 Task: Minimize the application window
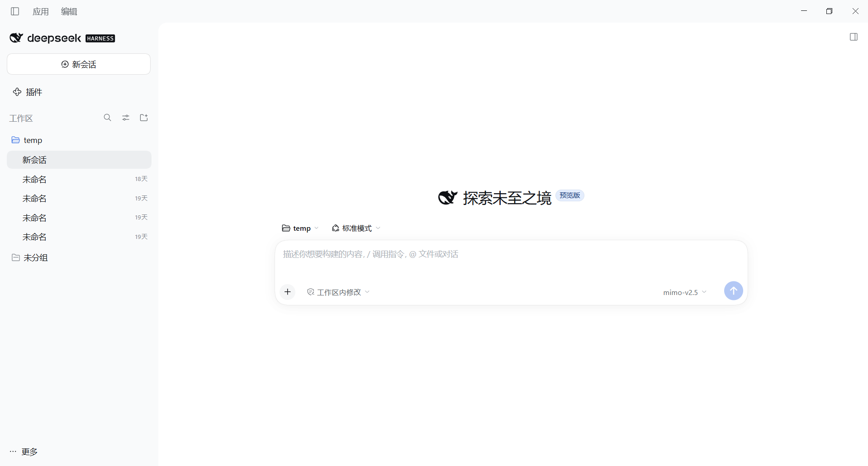pyautogui.click(x=804, y=11)
